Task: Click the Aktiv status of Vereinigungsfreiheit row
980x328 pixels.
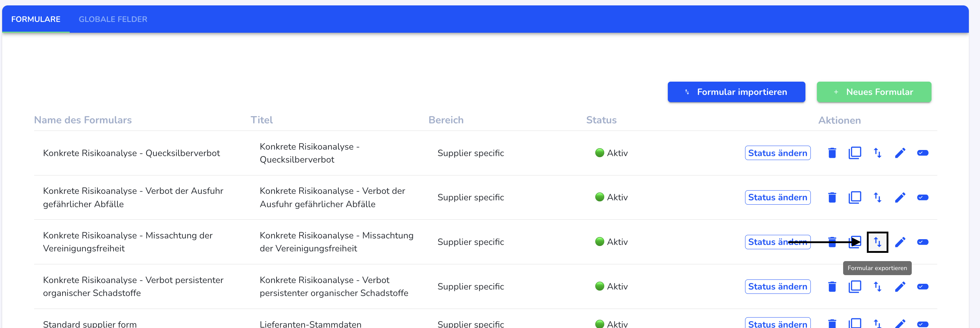Action: (x=611, y=242)
